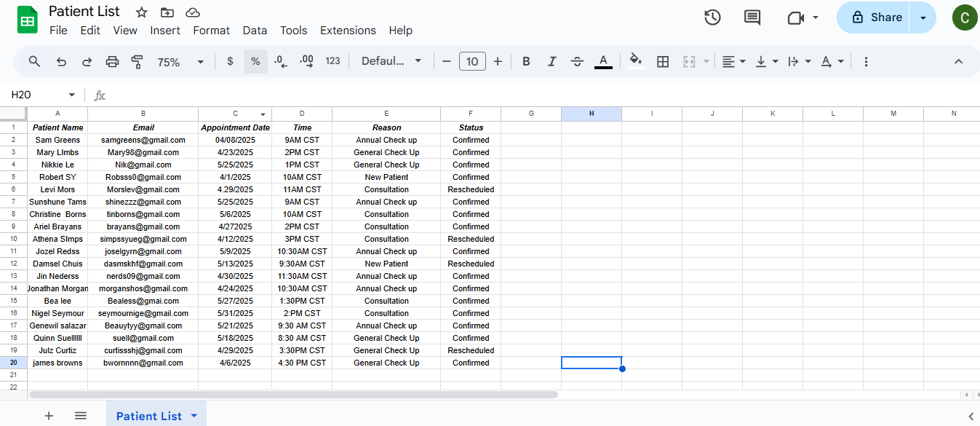Open the fill color picker
980x426 pixels.
point(636,62)
